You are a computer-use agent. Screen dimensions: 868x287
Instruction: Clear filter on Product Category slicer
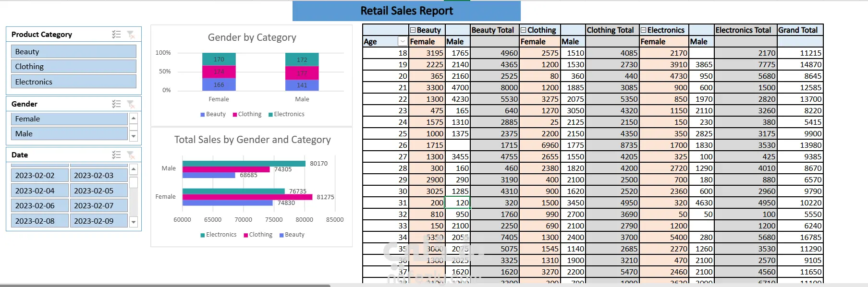pos(131,35)
